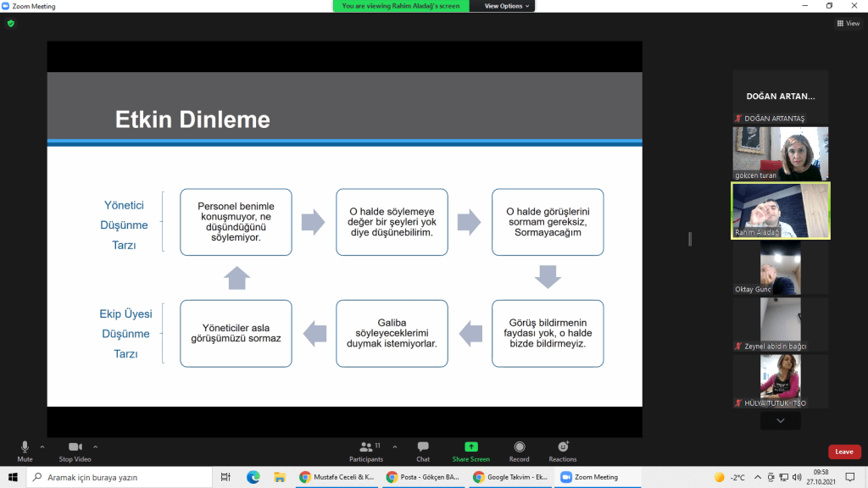868x488 pixels.
Task: Open Windows Task View in taskbar
Action: [225, 477]
